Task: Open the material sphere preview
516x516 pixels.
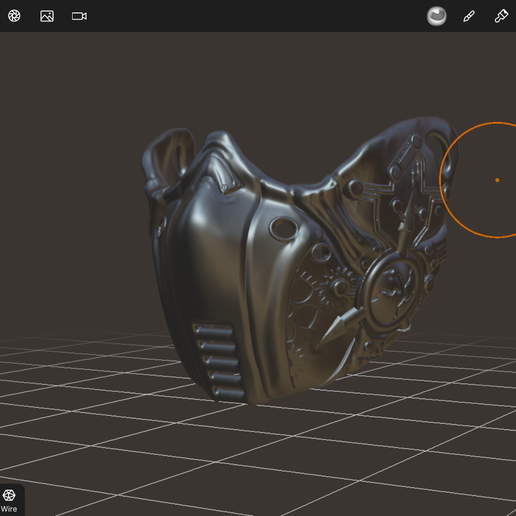Action: 436,16
